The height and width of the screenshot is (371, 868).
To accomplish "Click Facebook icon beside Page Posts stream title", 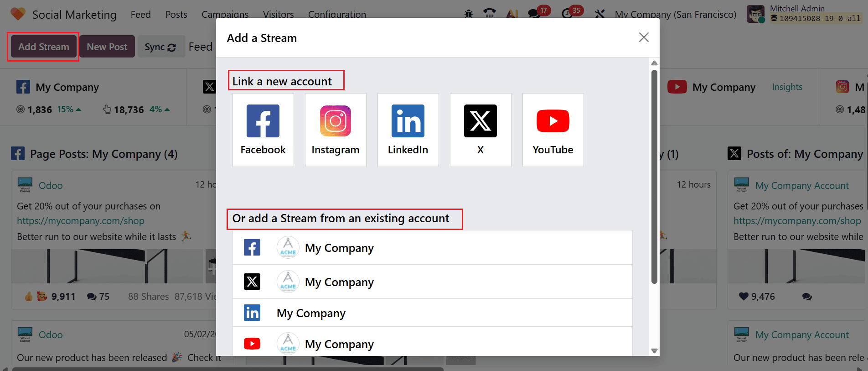I will click(18, 154).
